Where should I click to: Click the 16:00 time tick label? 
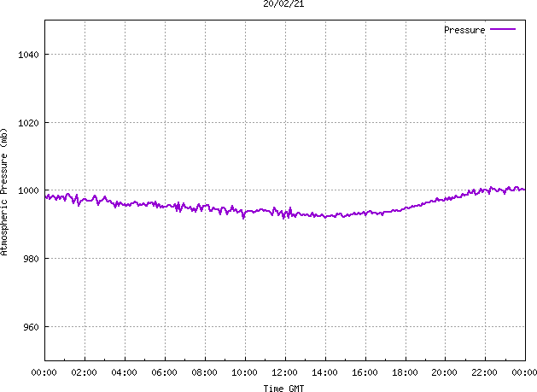click(x=365, y=372)
